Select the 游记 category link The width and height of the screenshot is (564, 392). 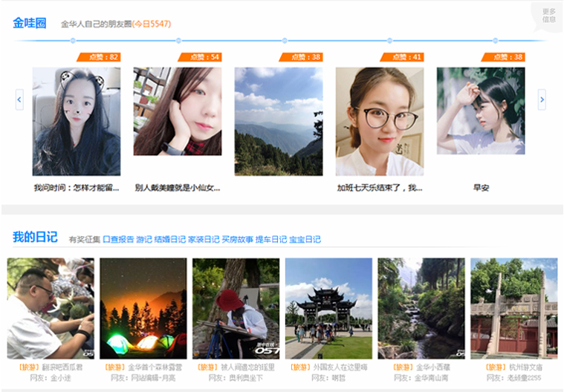coord(143,240)
